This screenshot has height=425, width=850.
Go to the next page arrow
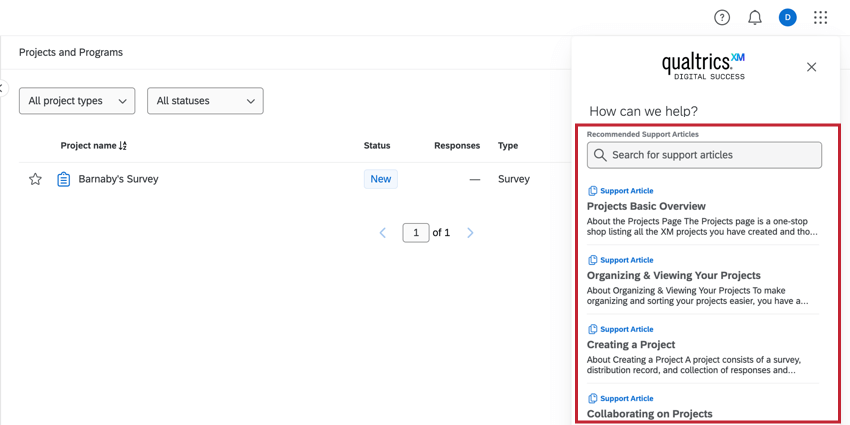(x=470, y=233)
